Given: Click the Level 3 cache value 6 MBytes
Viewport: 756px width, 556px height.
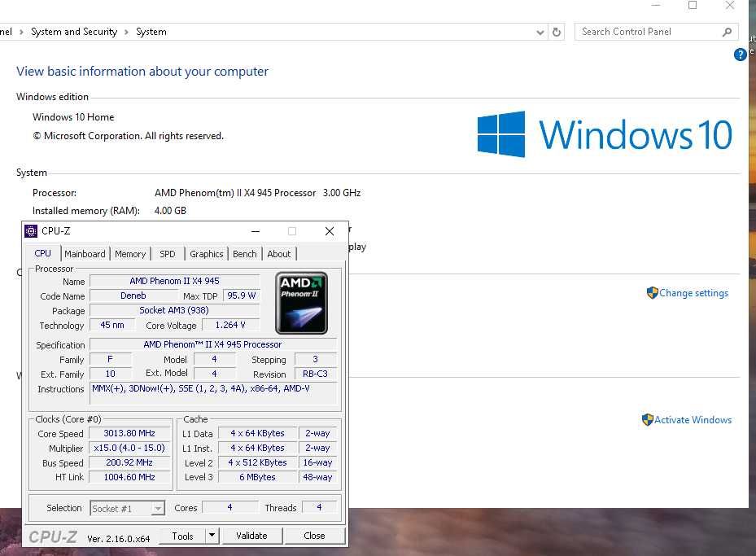Looking at the screenshot, I should [x=257, y=477].
